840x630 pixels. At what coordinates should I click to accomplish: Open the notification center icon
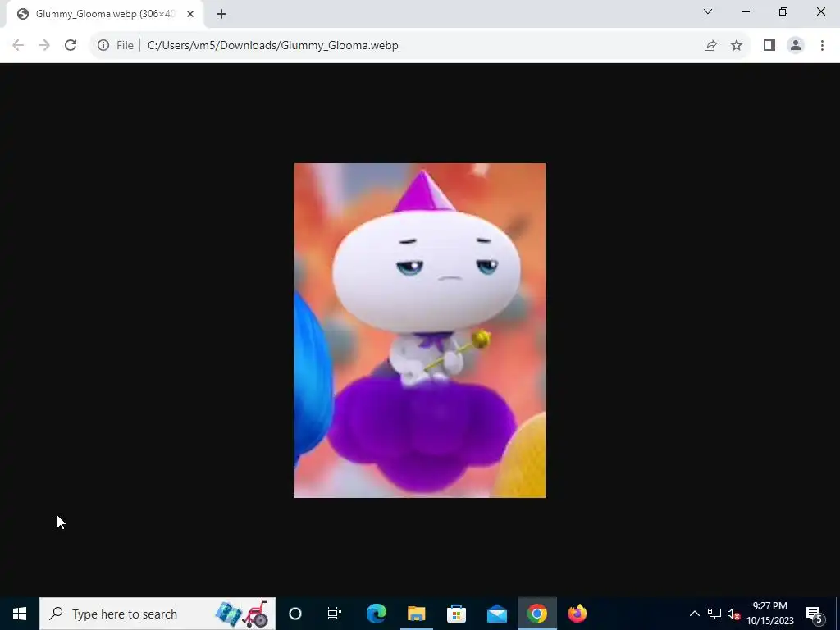click(815, 614)
